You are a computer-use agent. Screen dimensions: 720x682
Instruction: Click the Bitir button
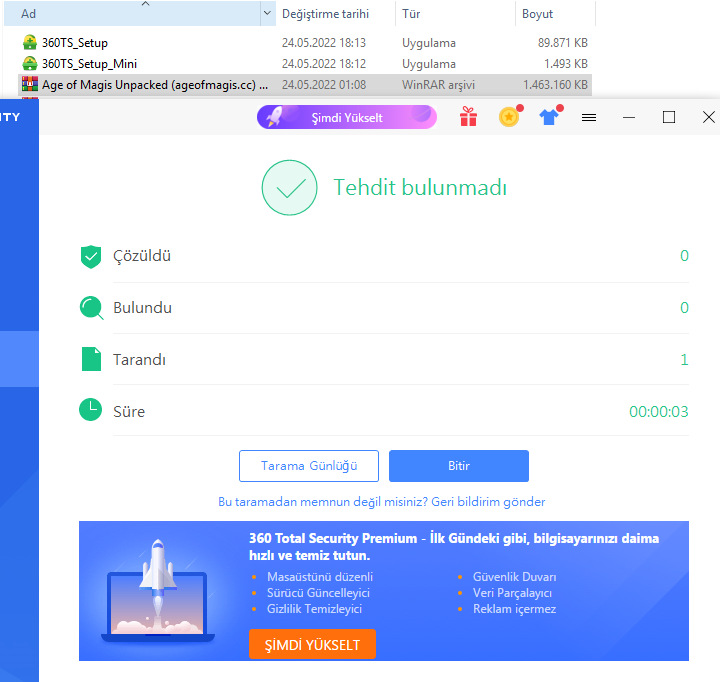tap(459, 466)
